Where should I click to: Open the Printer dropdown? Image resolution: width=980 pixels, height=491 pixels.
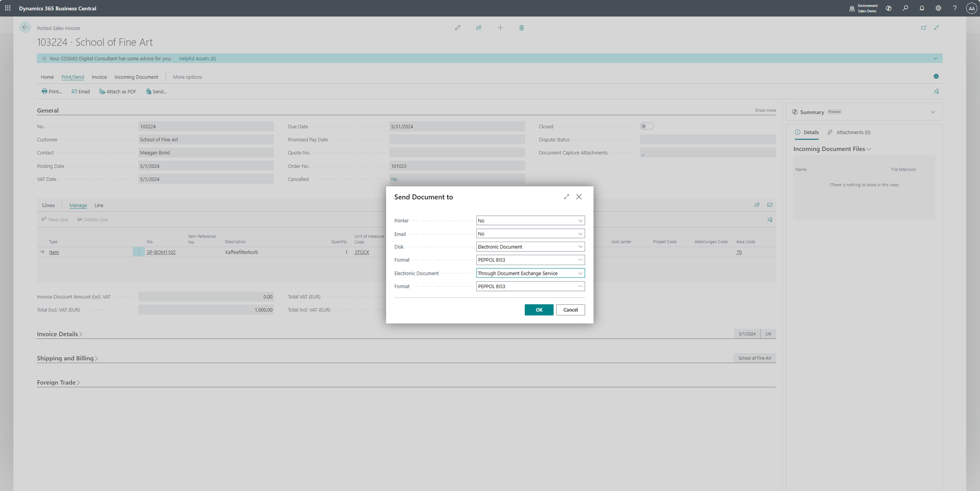(x=530, y=221)
